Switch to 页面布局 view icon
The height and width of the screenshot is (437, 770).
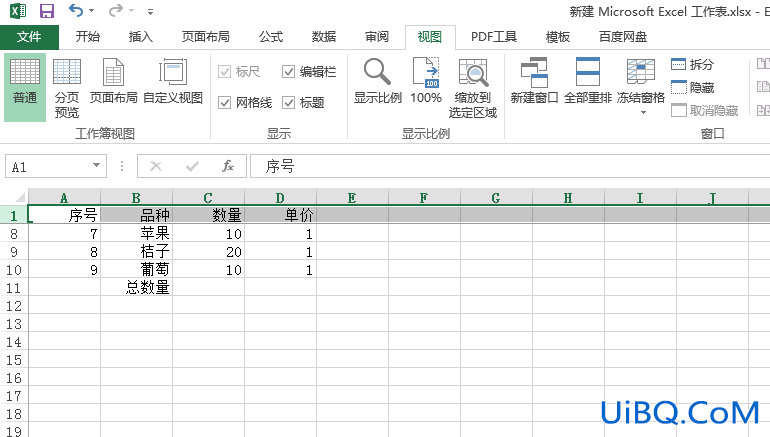[x=113, y=81]
